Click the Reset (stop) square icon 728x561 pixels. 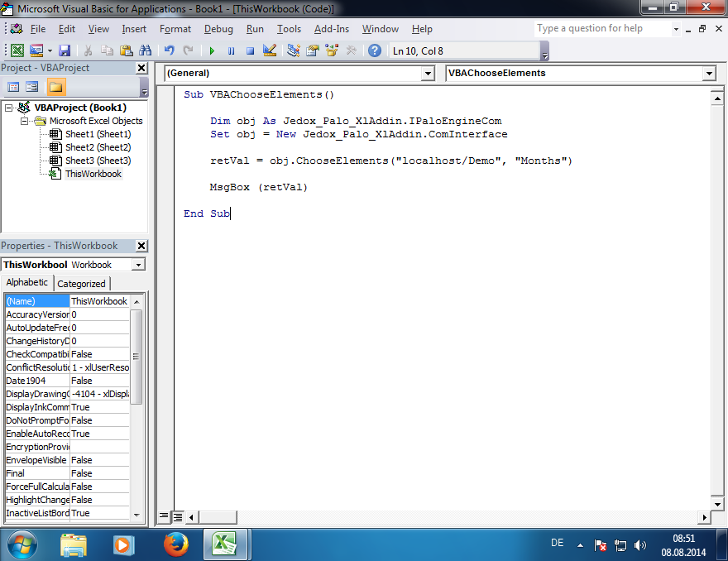[250, 51]
